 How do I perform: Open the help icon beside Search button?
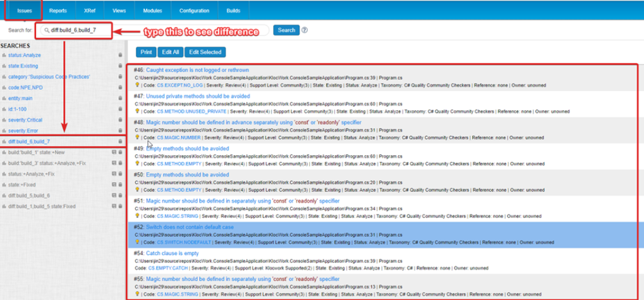click(305, 30)
